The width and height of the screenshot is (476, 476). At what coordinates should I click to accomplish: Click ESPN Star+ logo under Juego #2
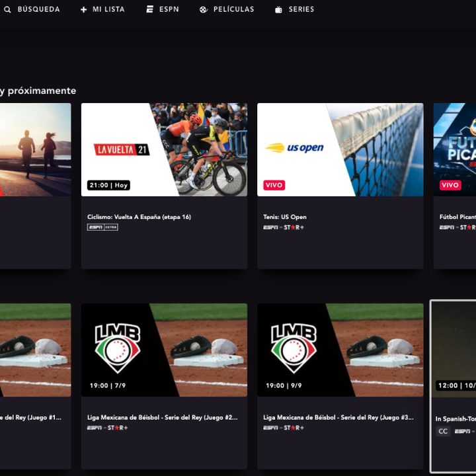click(108, 428)
